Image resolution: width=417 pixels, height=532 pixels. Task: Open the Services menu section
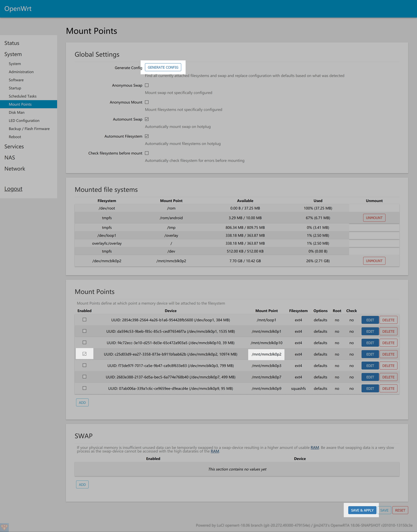point(14,146)
